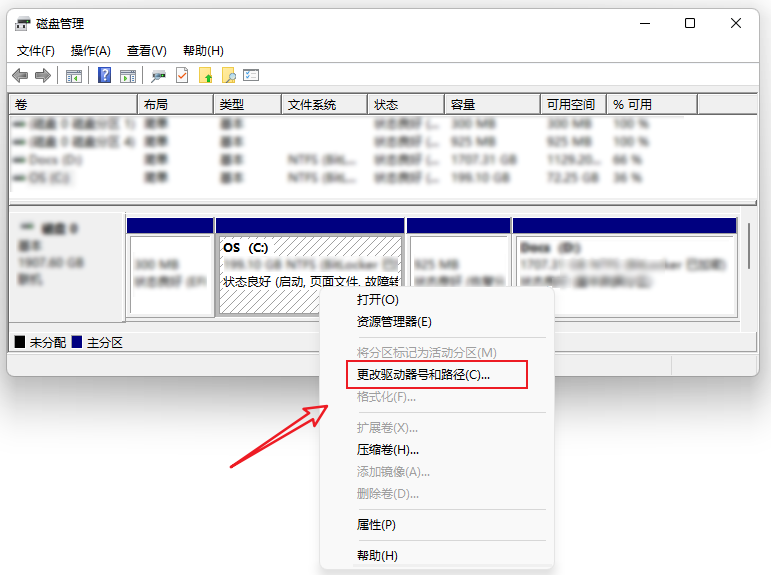Click the Forward arrow toolbar icon
This screenshot has height=575, width=771.
42,76
